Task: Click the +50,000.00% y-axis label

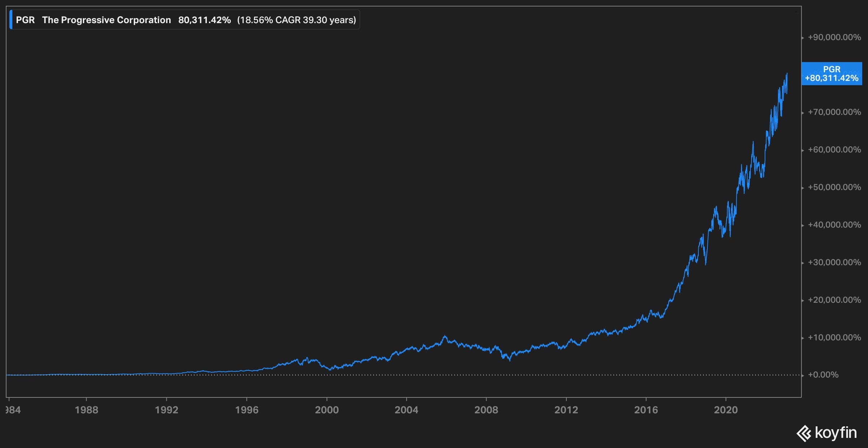Action: click(834, 187)
